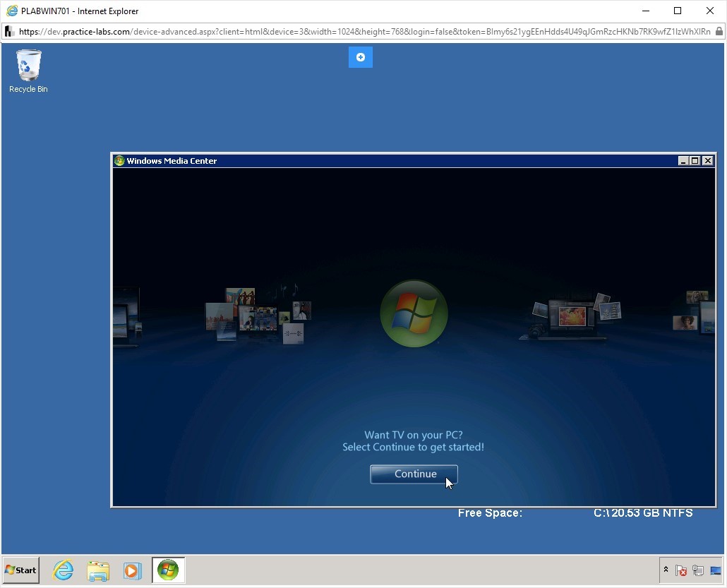The height and width of the screenshot is (588, 727).
Task: Open Windows Explorer folder icon on taskbar
Action: point(98,570)
